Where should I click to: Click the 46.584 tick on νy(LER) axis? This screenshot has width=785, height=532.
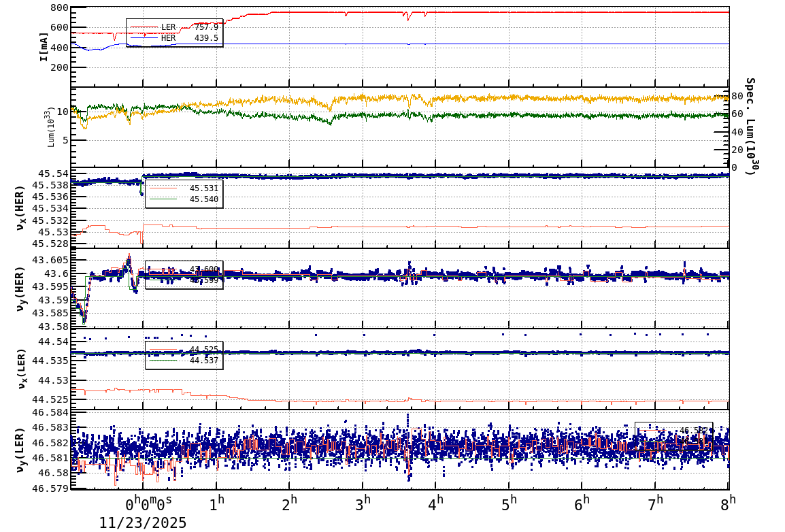[50, 412]
